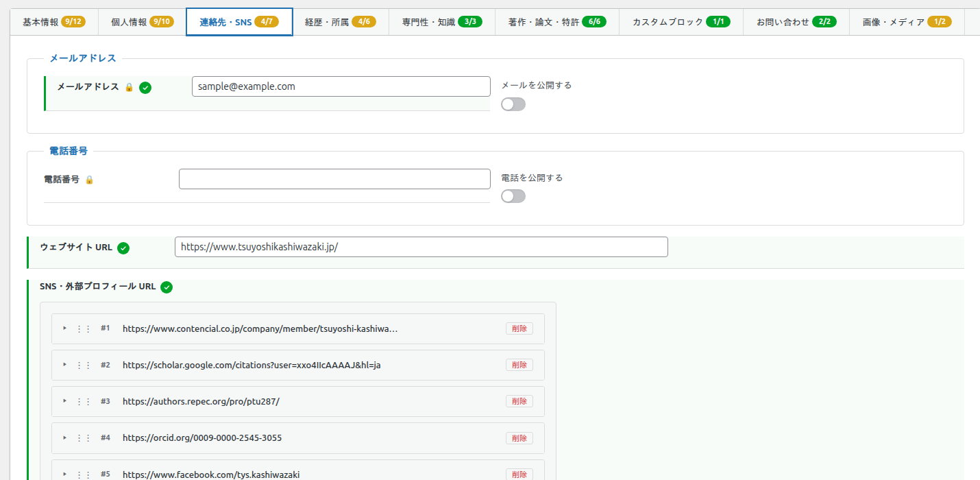Select the 連絡先・SNS tab
Screen dimensions: 980x480
[239, 22]
